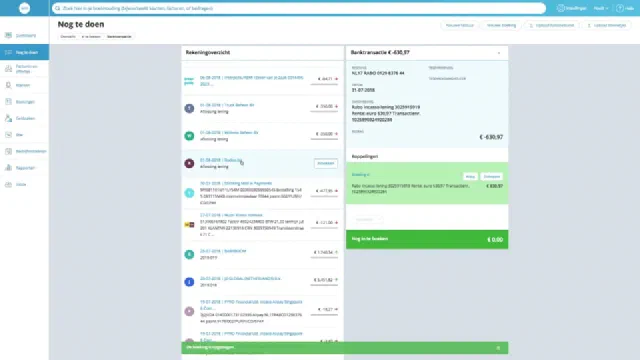
Task: Open the Facturen en offertes sidebar icon
Action: pyautogui.click(x=8, y=69)
